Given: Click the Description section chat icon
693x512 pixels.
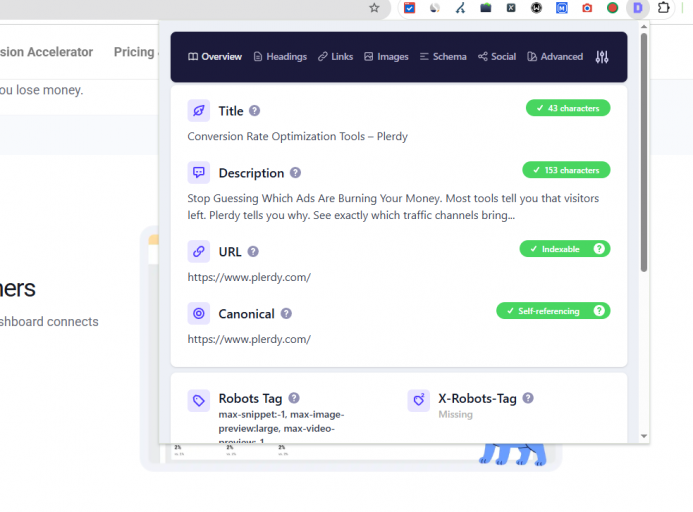Looking at the screenshot, I should coord(199,172).
